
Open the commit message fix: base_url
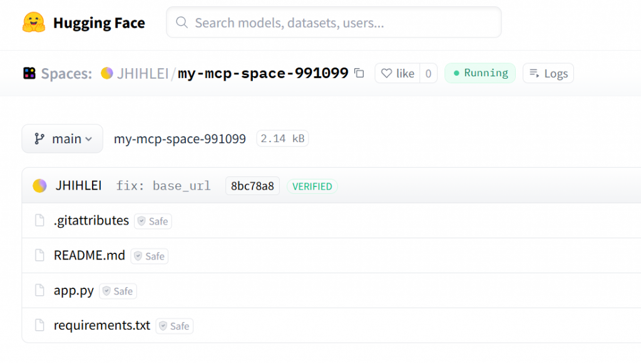(163, 186)
